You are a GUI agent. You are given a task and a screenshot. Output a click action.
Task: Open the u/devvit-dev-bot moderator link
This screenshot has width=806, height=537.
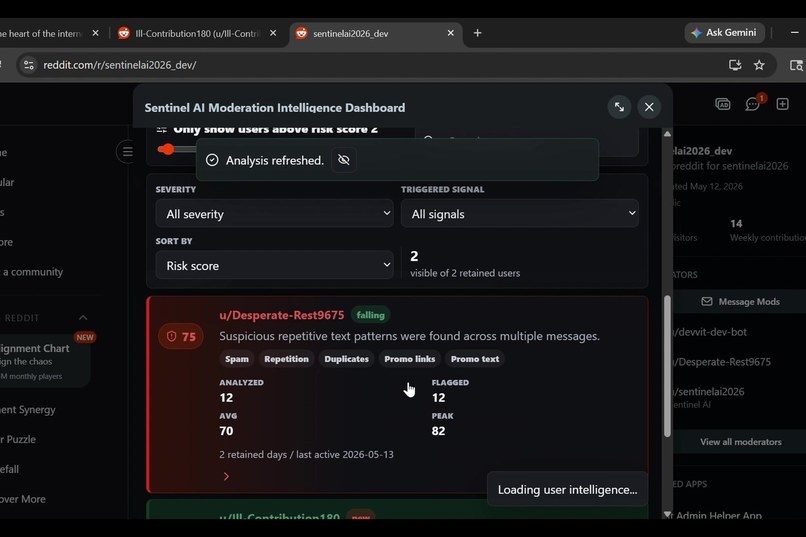pyautogui.click(x=710, y=332)
